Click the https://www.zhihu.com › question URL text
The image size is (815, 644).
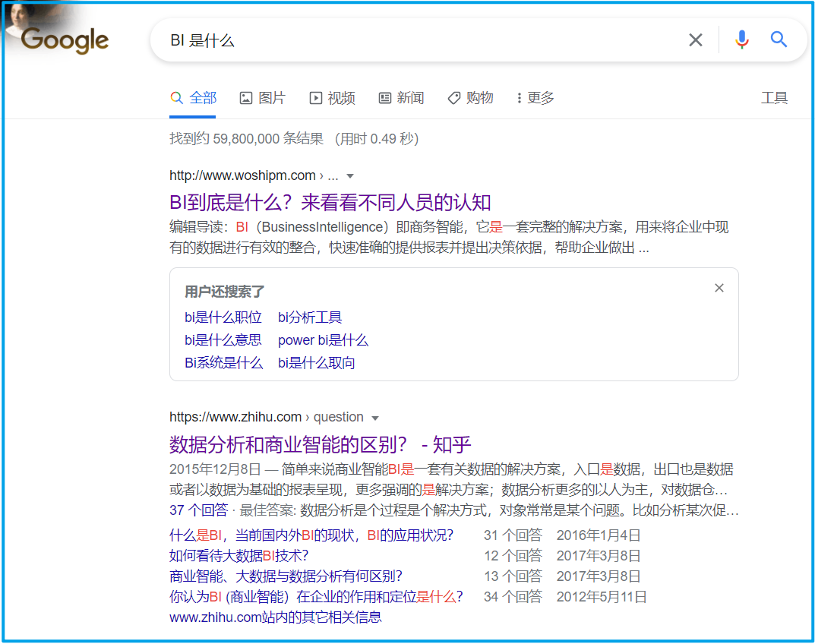point(266,417)
